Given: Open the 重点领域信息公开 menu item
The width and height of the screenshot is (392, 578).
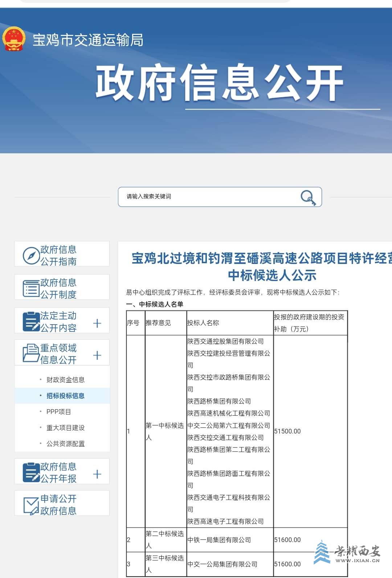Looking at the screenshot, I should click(62, 353).
